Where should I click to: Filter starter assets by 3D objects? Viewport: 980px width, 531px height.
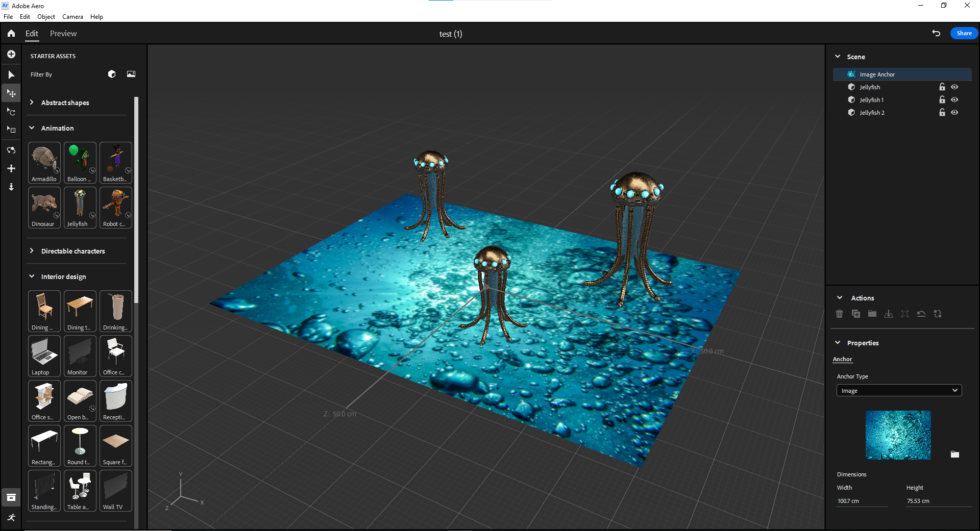(112, 74)
